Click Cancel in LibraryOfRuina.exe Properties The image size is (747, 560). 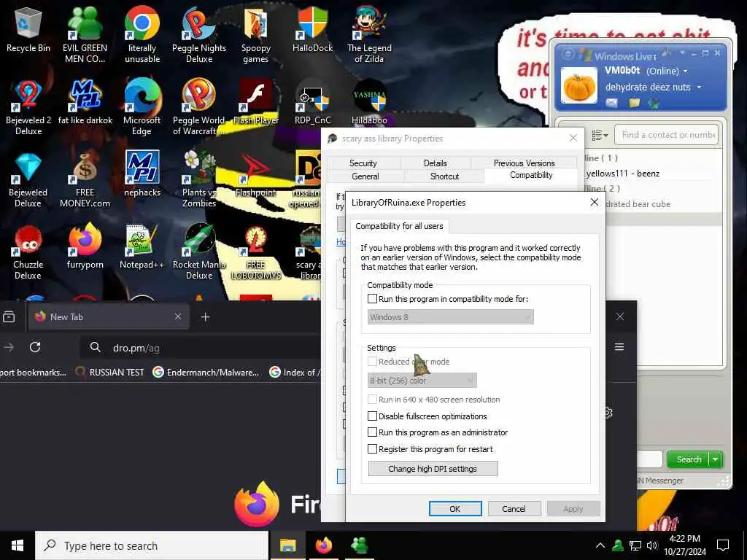tap(514, 508)
